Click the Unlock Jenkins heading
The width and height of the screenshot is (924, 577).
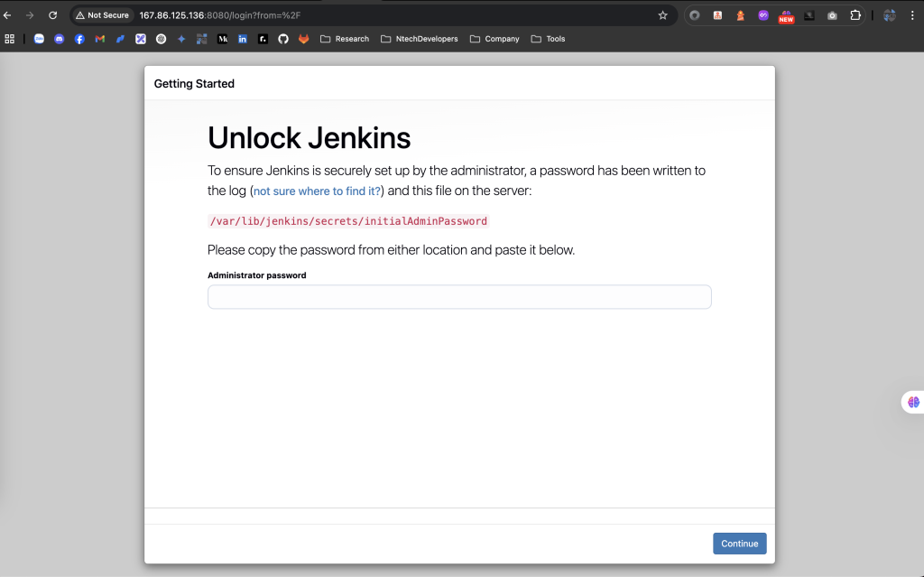click(x=309, y=138)
